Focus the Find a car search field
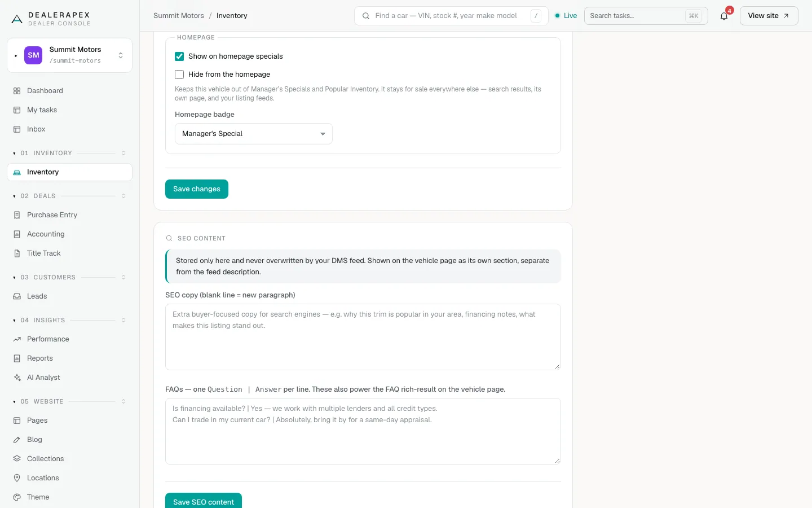Image resolution: width=812 pixels, height=508 pixels. (x=451, y=16)
